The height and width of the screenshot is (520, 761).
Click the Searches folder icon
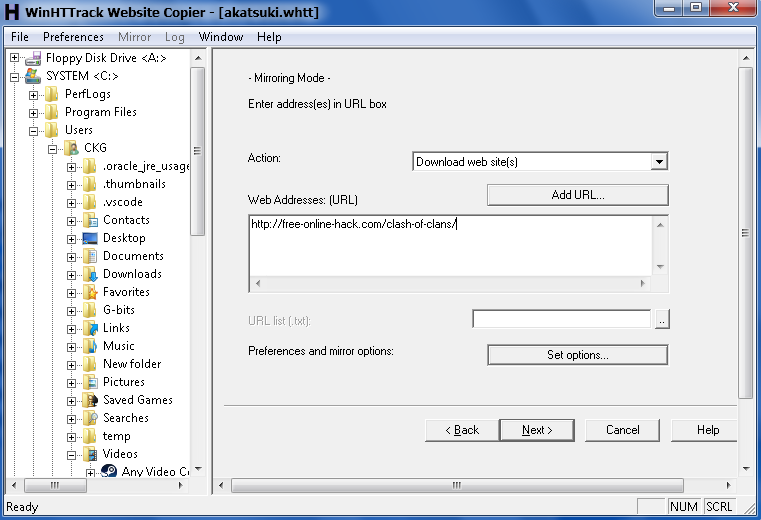click(90, 418)
